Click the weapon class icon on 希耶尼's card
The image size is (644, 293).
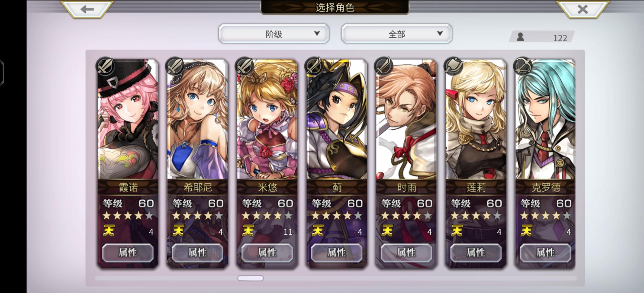(175, 66)
